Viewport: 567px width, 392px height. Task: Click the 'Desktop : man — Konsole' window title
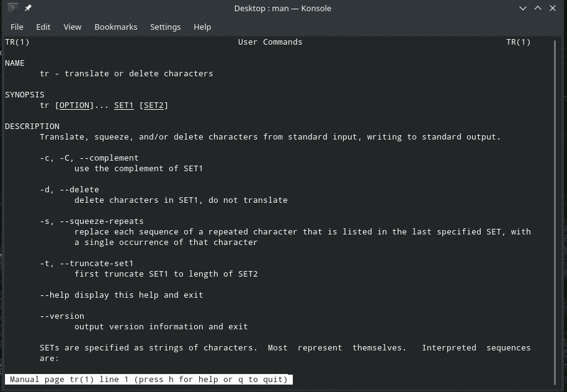click(282, 8)
